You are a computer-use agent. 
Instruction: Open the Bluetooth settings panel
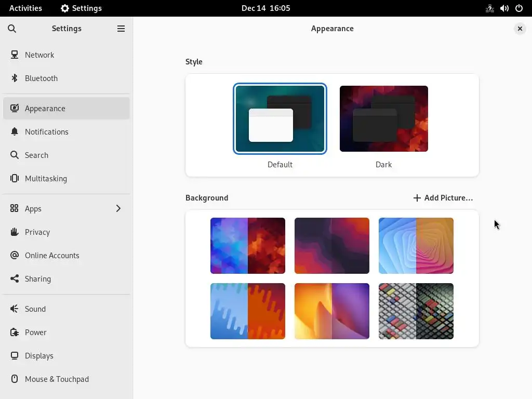pyautogui.click(x=66, y=78)
